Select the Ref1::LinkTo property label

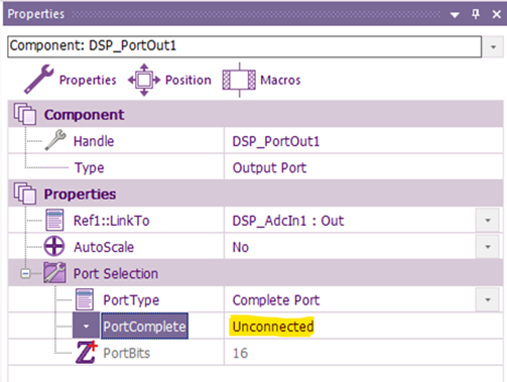tap(111, 221)
